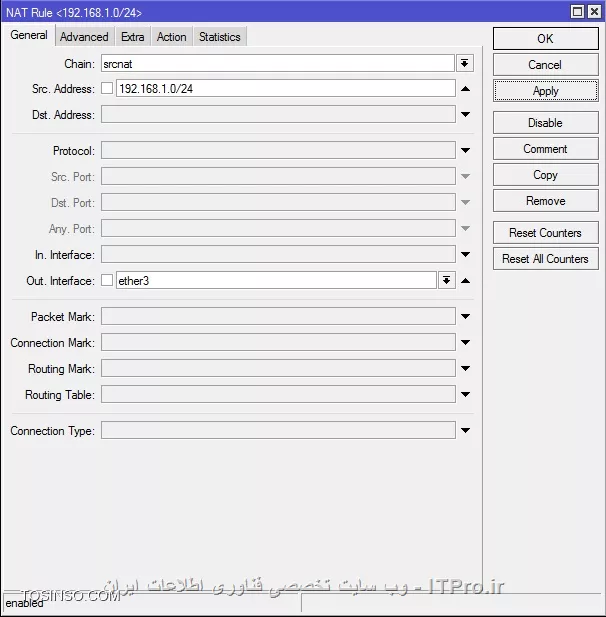Click the Chain input showing srcnat
The width and height of the screenshot is (606, 617).
[278, 63]
